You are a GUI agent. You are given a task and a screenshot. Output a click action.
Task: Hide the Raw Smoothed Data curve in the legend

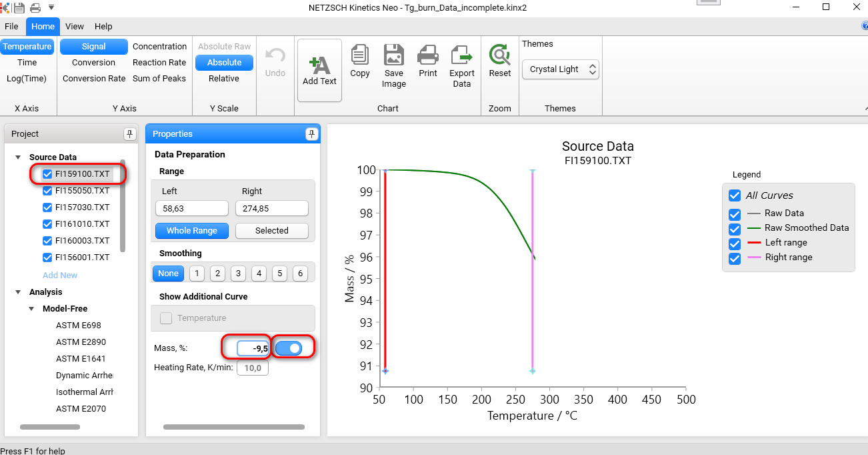coord(734,228)
